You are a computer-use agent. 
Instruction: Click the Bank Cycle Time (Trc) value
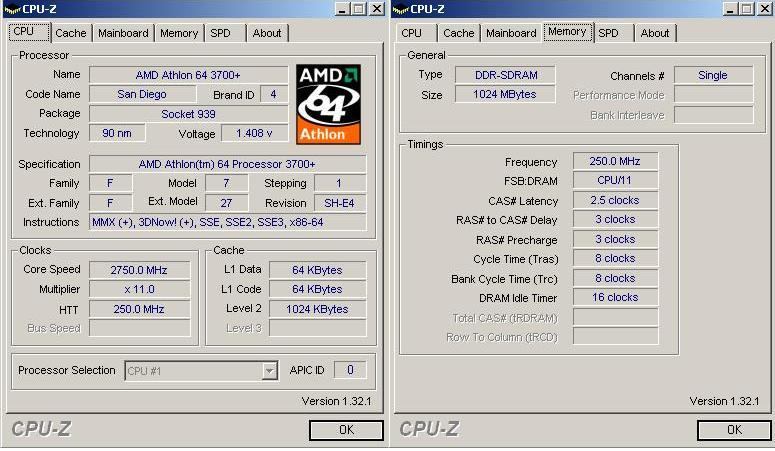[615, 278]
